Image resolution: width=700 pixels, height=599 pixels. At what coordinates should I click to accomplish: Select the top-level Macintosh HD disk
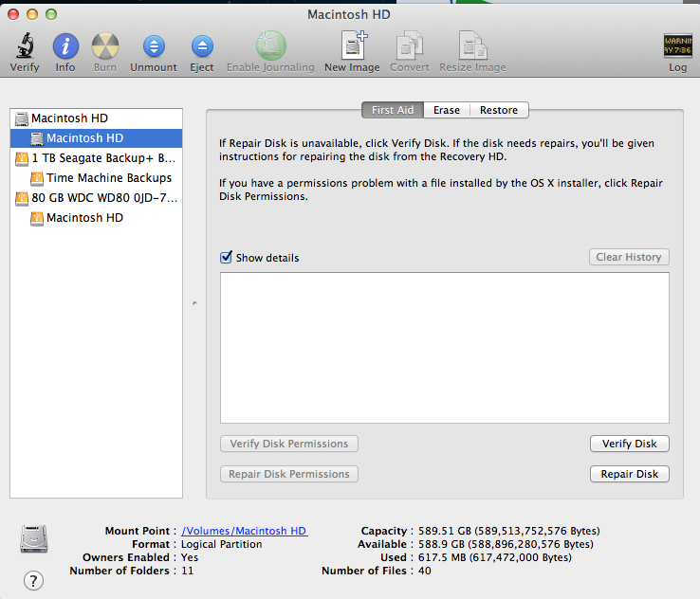point(96,118)
